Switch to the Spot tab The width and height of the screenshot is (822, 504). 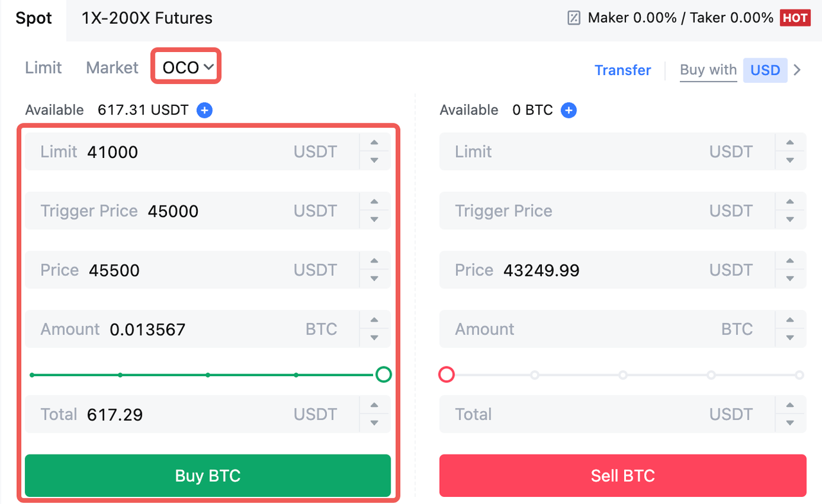(x=33, y=18)
